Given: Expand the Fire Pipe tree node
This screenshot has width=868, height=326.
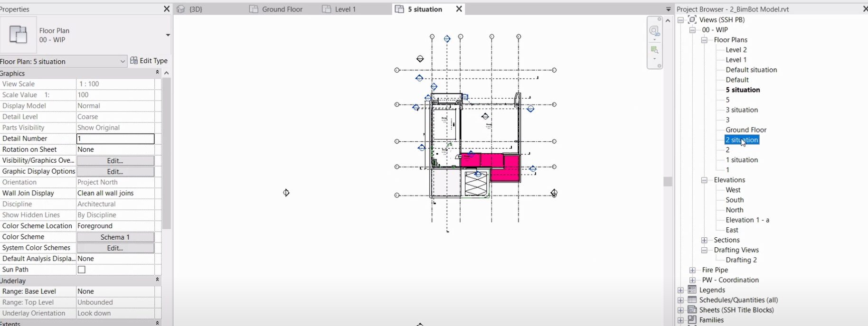Looking at the screenshot, I should pyautogui.click(x=692, y=270).
